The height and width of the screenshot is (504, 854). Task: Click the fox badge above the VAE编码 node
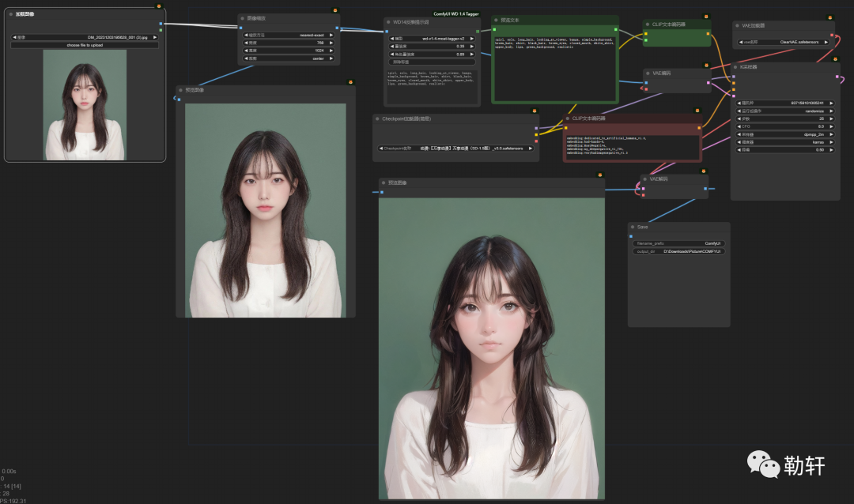coord(706,66)
